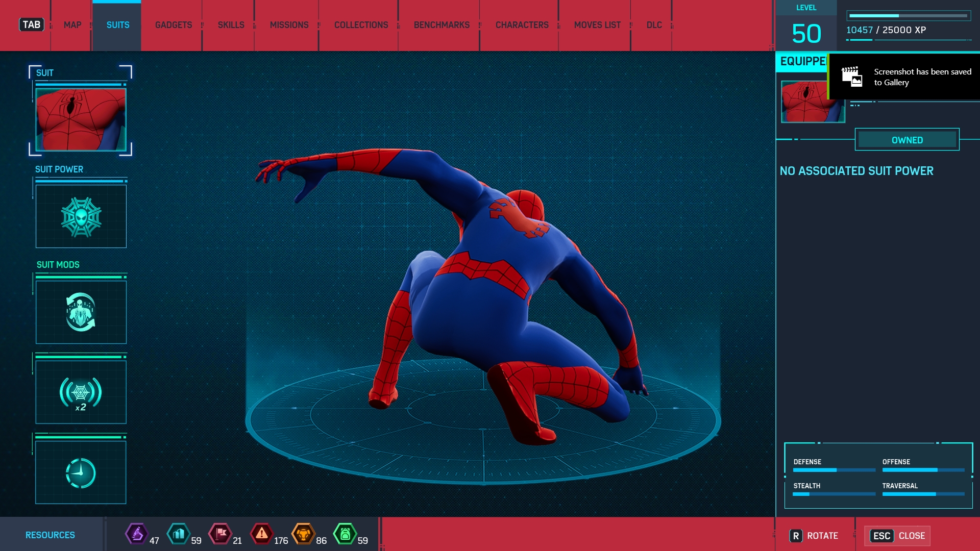Open the first suit mod slot

[81, 312]
